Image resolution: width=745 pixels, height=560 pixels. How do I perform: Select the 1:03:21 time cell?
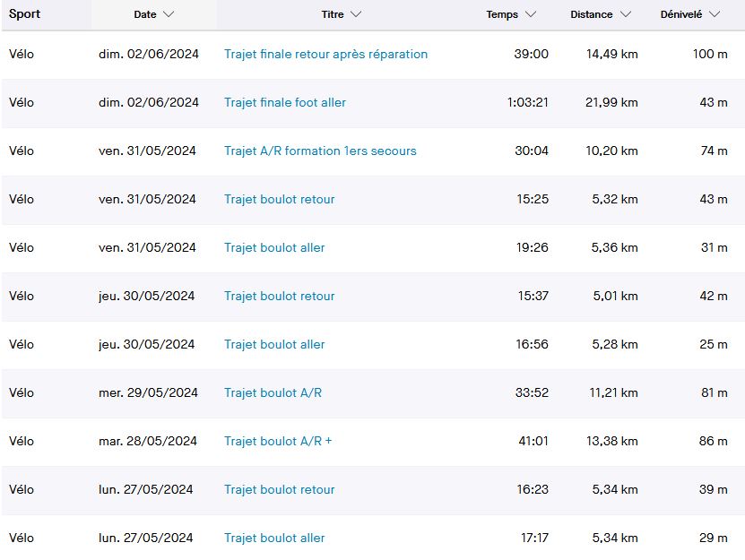tap(527, 102)
